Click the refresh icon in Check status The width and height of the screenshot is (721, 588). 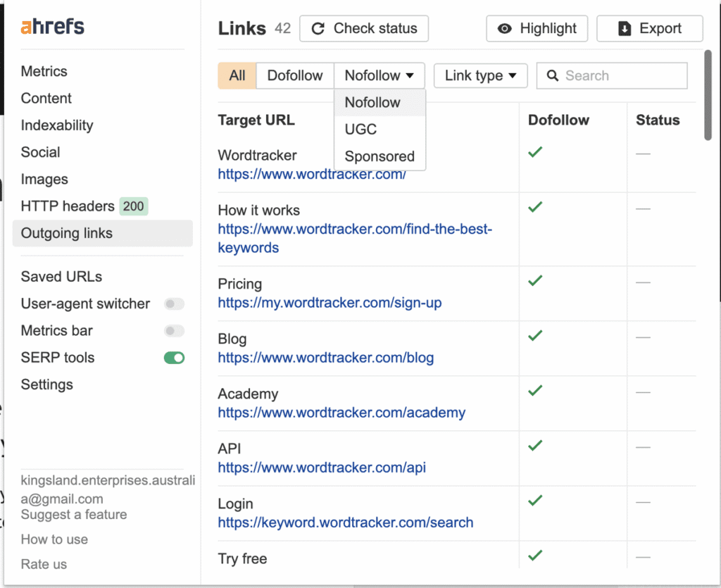(318, 29)
